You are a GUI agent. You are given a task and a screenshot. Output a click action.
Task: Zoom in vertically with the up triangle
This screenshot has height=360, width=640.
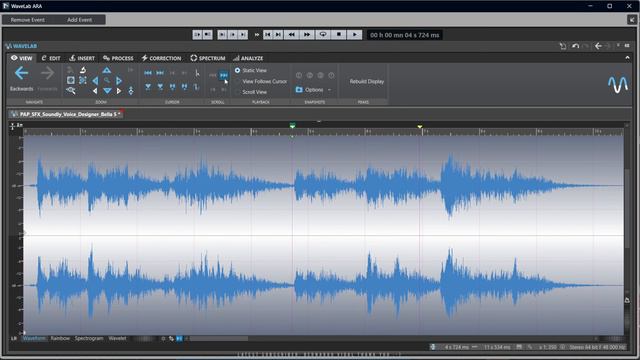(107, 70)
